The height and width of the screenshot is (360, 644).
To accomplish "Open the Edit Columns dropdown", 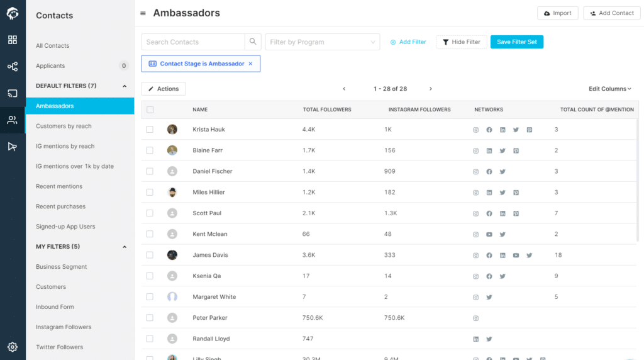I will [x=609, y=89].
